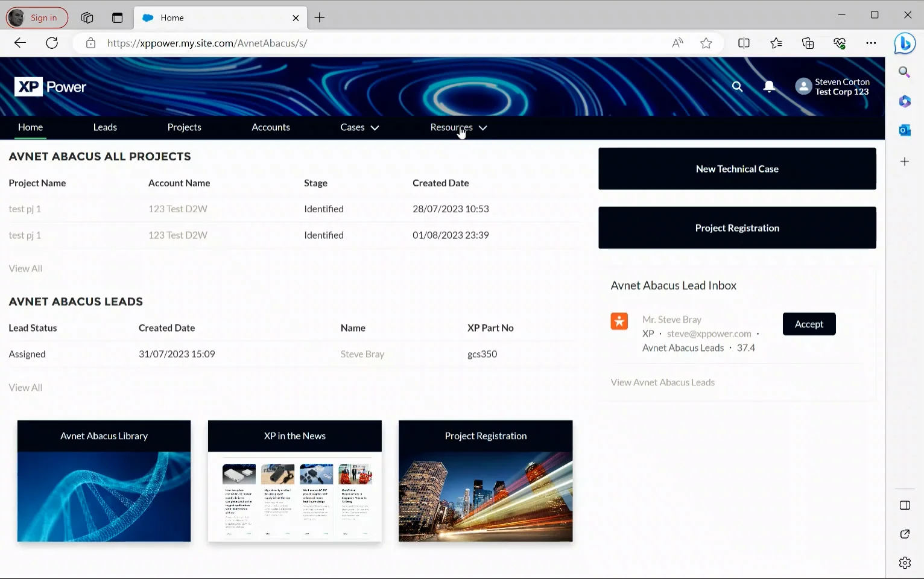924x579 pixels.
Task: Open browser essentials heart icon
Action: (840, 43)
